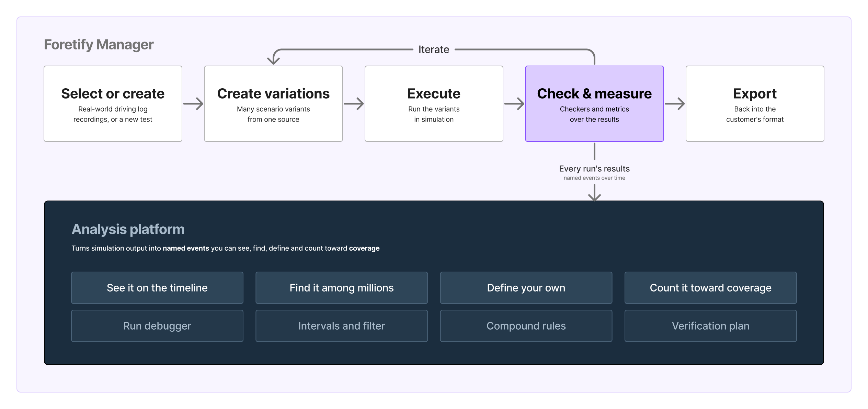
Task: Open the Verification plan tile
Action: tap(711, 326)
